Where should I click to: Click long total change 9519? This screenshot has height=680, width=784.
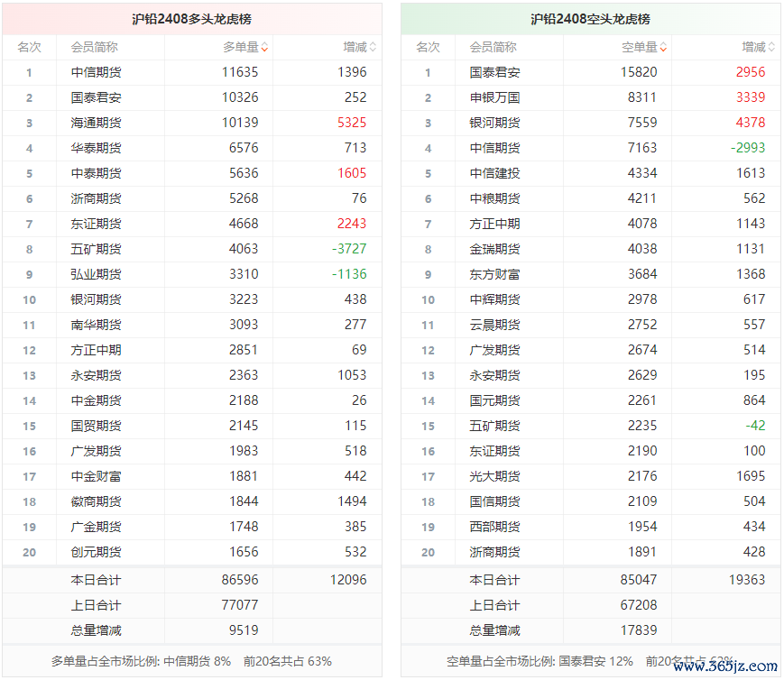tap(244, 630)
